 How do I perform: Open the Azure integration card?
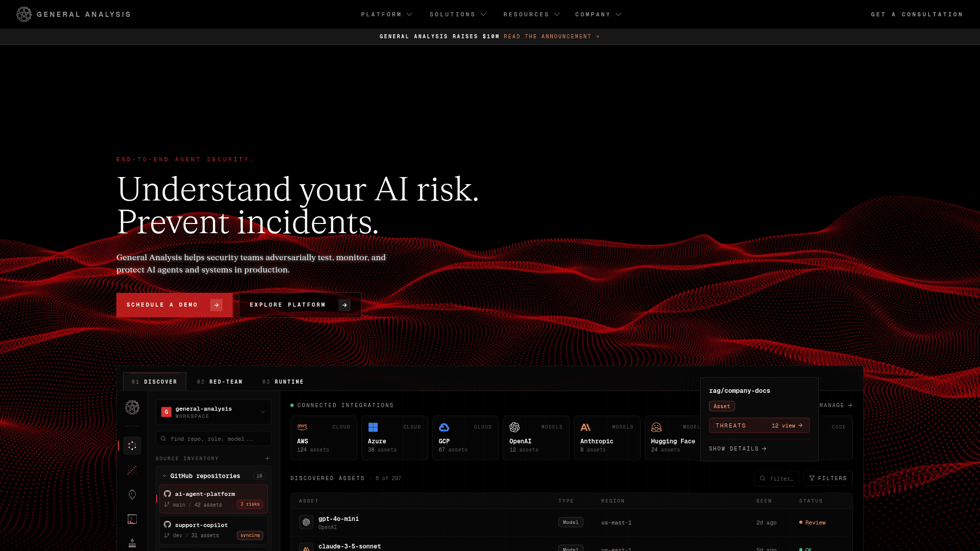coord(395,438)
